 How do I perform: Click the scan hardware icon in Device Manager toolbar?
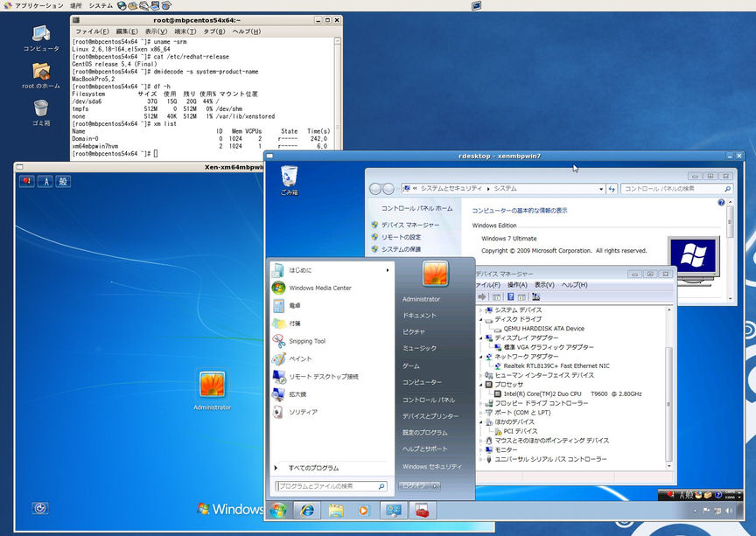[535, 297]
